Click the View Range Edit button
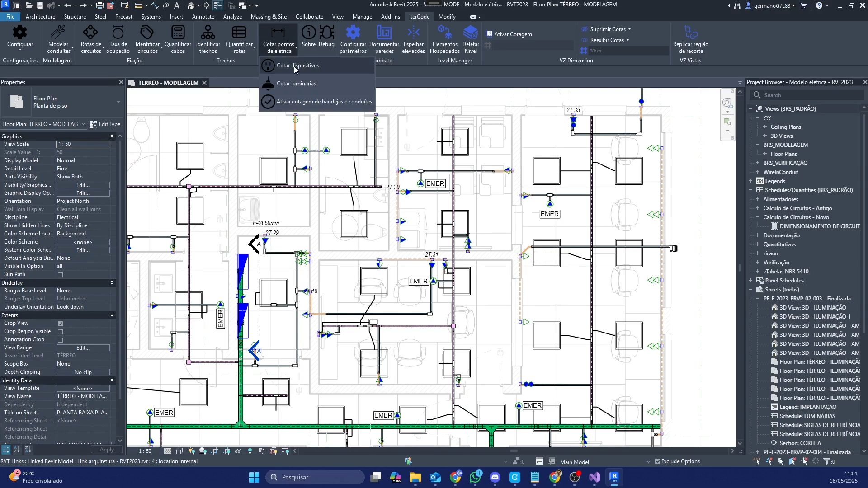Viewport: 868px width, 488px height. [83, 348]
